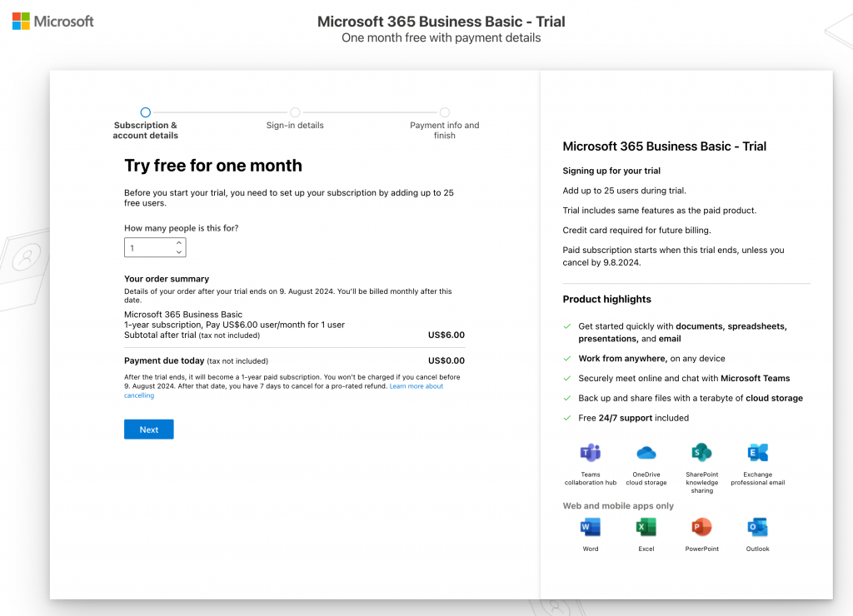853x616 pixels.
Task: Click the number of people input field
Action: click(x=148, y=248)
